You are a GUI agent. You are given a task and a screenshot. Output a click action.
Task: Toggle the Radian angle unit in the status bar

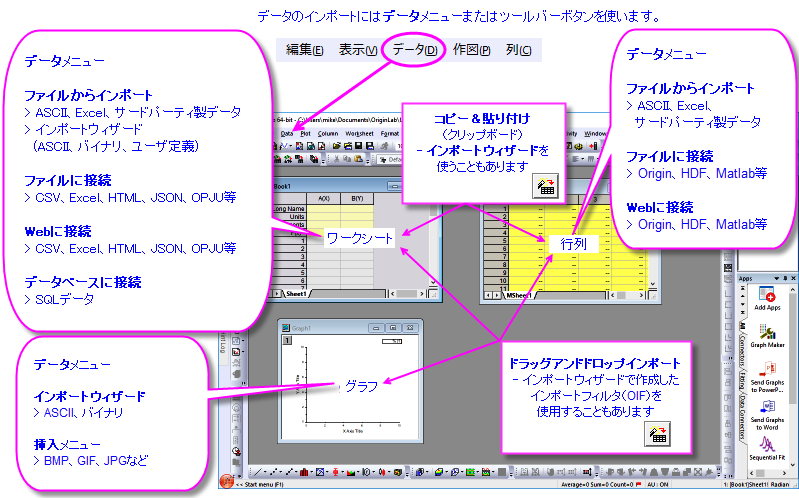point(780,484)
